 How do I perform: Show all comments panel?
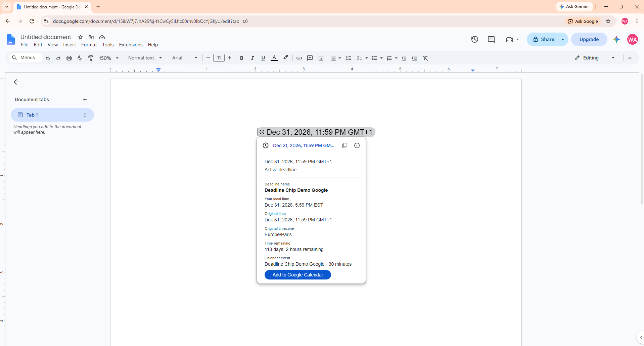tap(491, 39)
